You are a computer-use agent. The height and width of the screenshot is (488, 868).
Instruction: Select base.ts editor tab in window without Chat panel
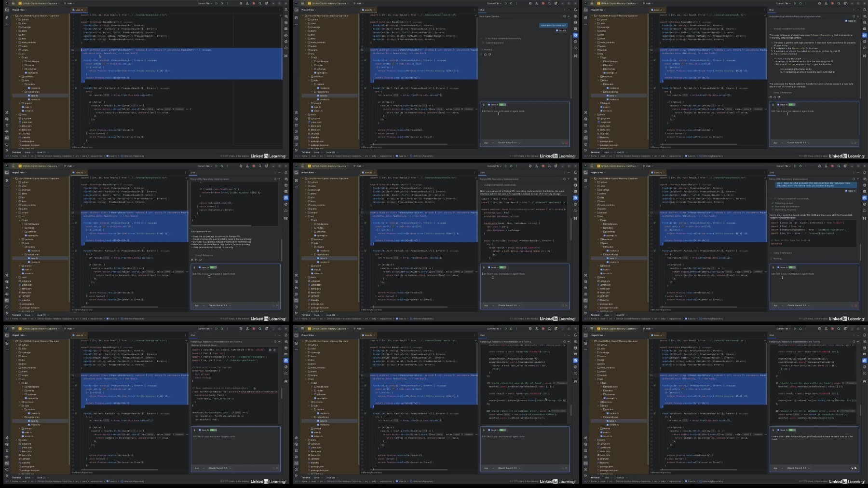80,10
